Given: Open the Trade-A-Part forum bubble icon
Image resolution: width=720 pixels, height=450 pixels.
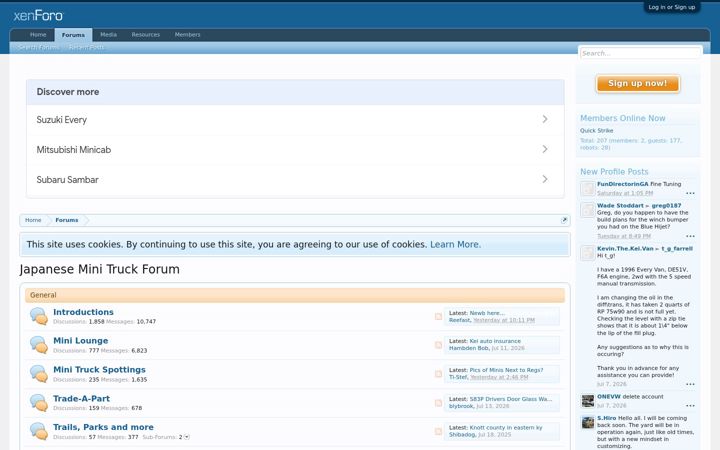Looking at the screenshot, I should 39,403.
